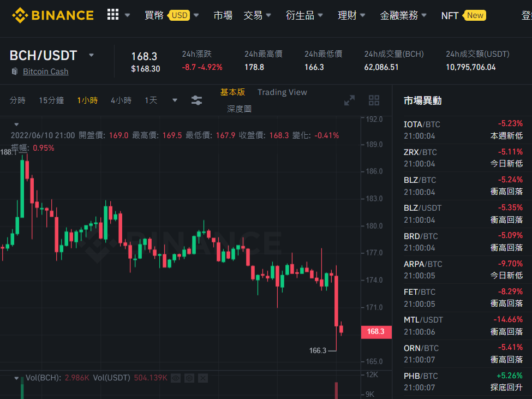Expand more time interval options
Image resolution: width=532 pixels, height=399 pixels.
175,100
